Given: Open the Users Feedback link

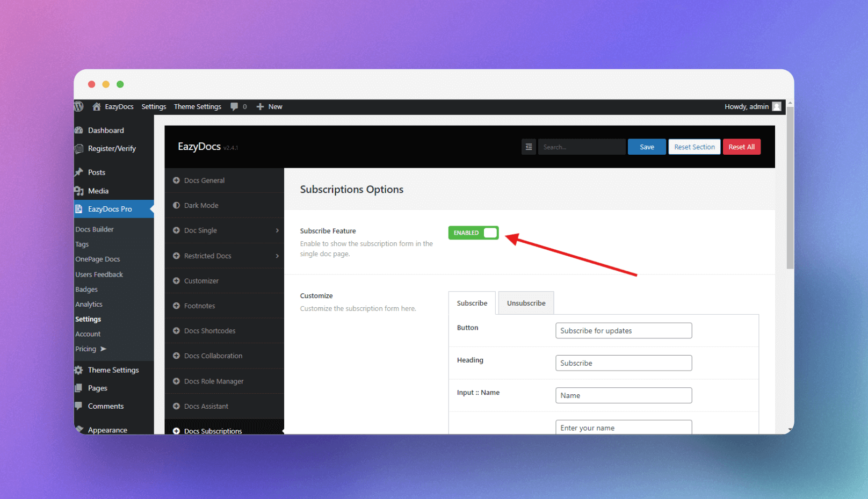Looking at the screenshot, I should pyautogui.click(x=99, y=274).
